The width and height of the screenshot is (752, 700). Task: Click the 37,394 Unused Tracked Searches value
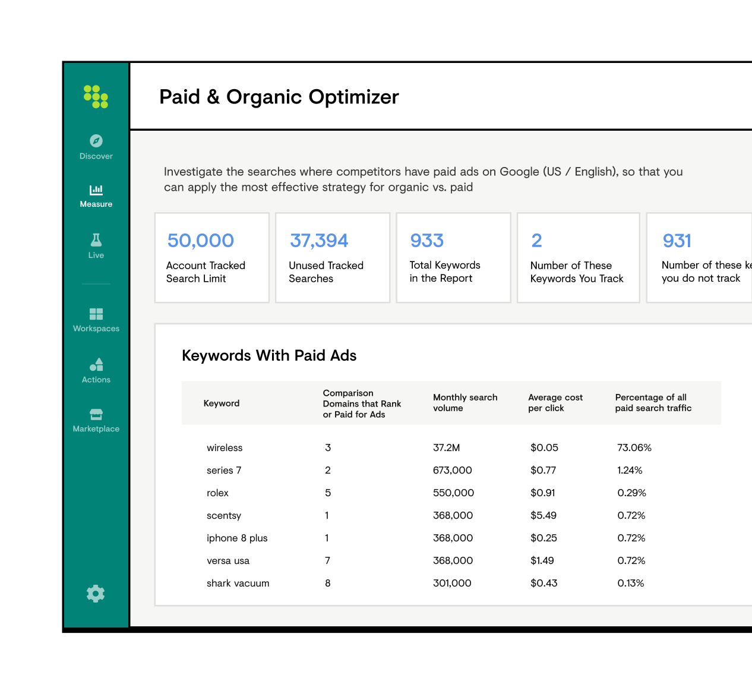[x=319, y=241]
